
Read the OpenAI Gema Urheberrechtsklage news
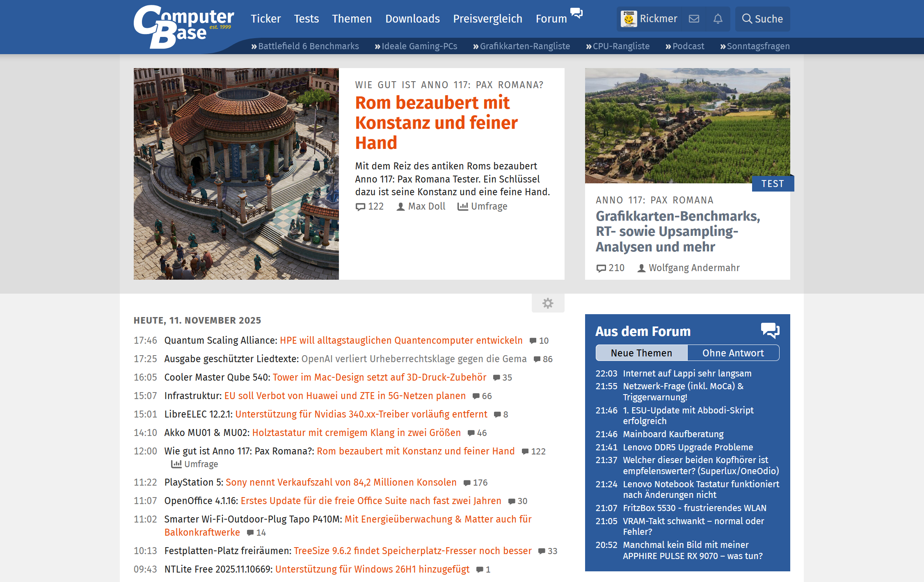[x=414, y=359]
